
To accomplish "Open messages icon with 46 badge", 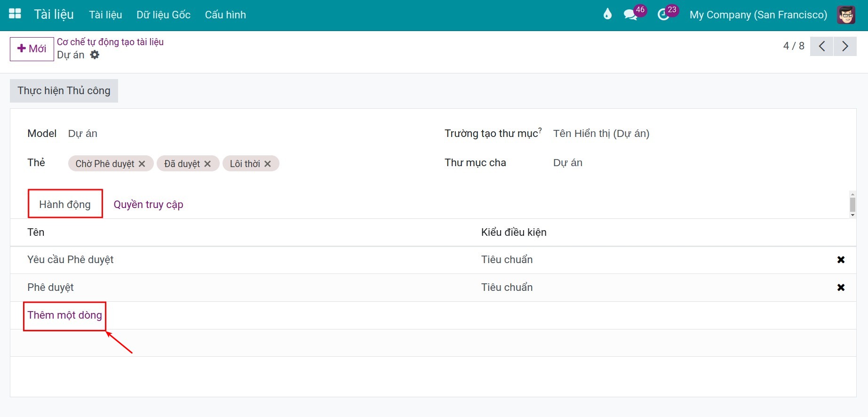I will pos(634,14).
